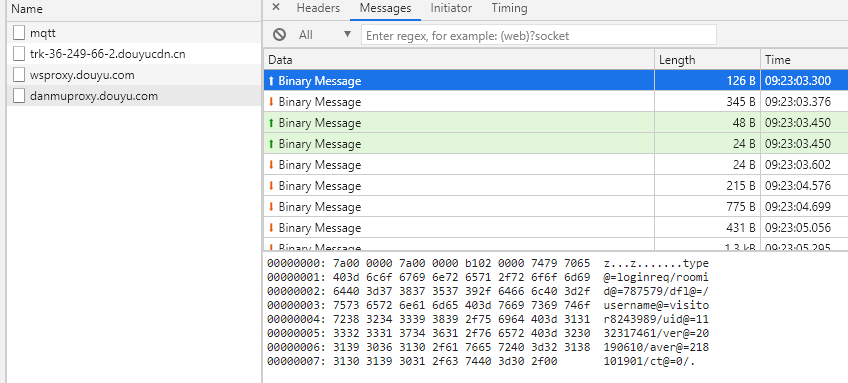Click the clear messages icon
848x383 pixels.
click(279, 35)
